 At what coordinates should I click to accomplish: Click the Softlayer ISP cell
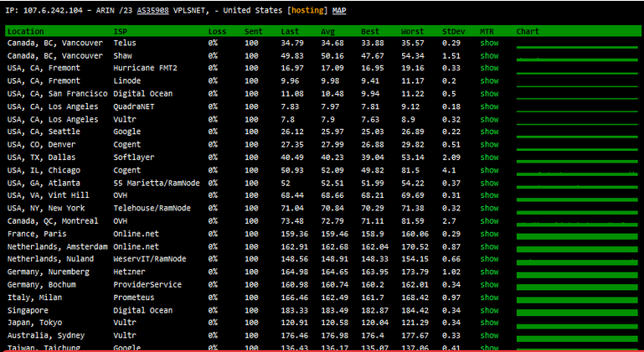point(134,157)
